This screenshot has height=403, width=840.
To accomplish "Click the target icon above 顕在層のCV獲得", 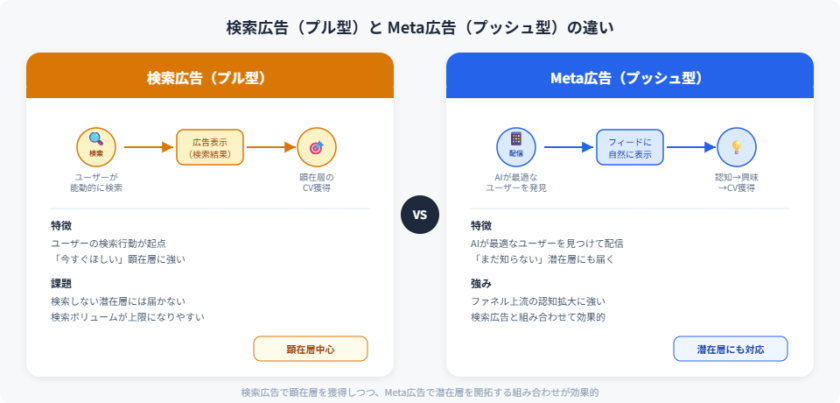I will pos(316,147).
